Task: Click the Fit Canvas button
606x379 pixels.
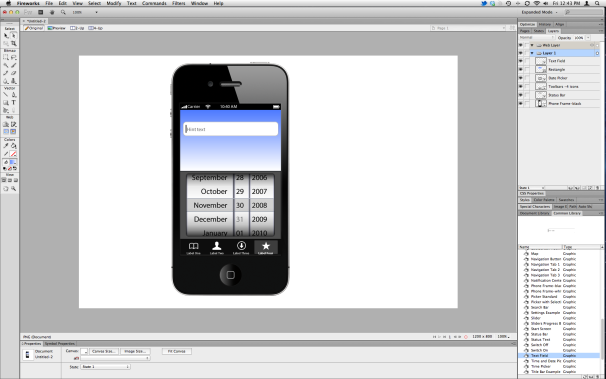Action: (x=177, y=352)
